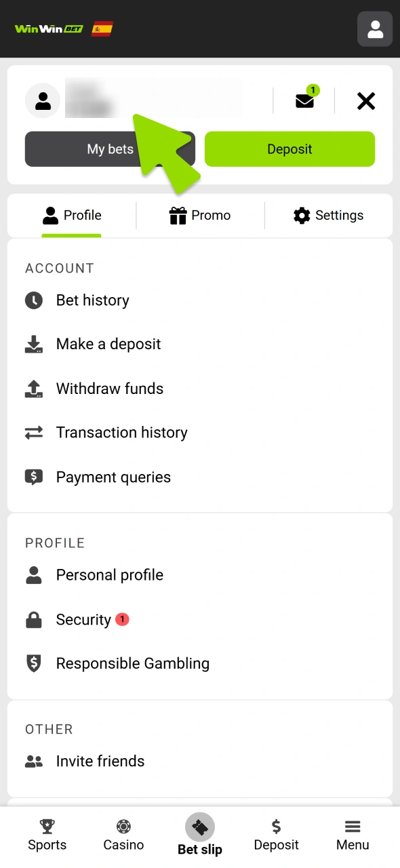Switch to the Promo tab
This screenshot has height=868, width=400.
(200, 216)
